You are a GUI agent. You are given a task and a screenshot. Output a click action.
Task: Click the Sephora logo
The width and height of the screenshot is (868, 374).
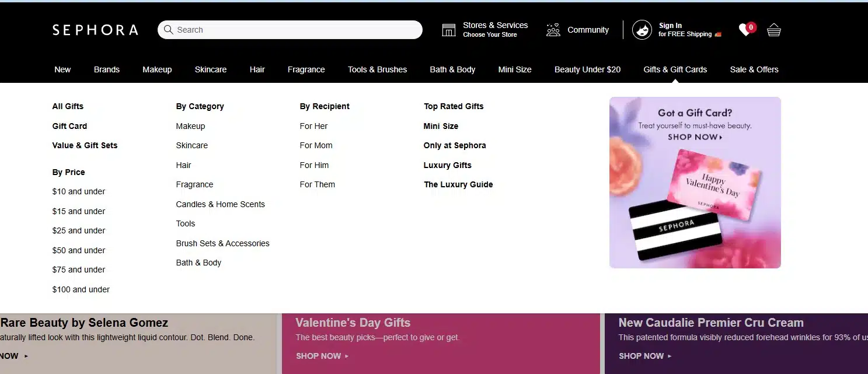pyautogui.click(x=95, y=30)
